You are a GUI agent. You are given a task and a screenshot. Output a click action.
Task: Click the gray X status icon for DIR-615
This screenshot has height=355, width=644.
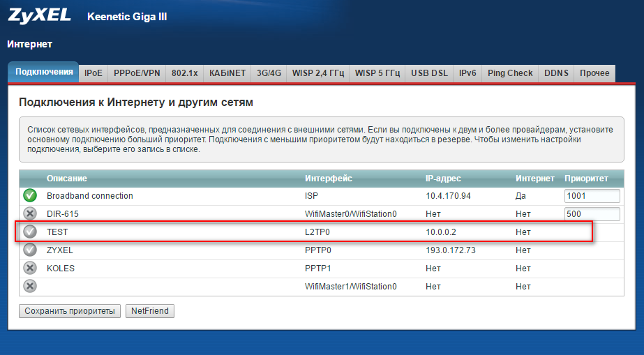tap(30, 214)
